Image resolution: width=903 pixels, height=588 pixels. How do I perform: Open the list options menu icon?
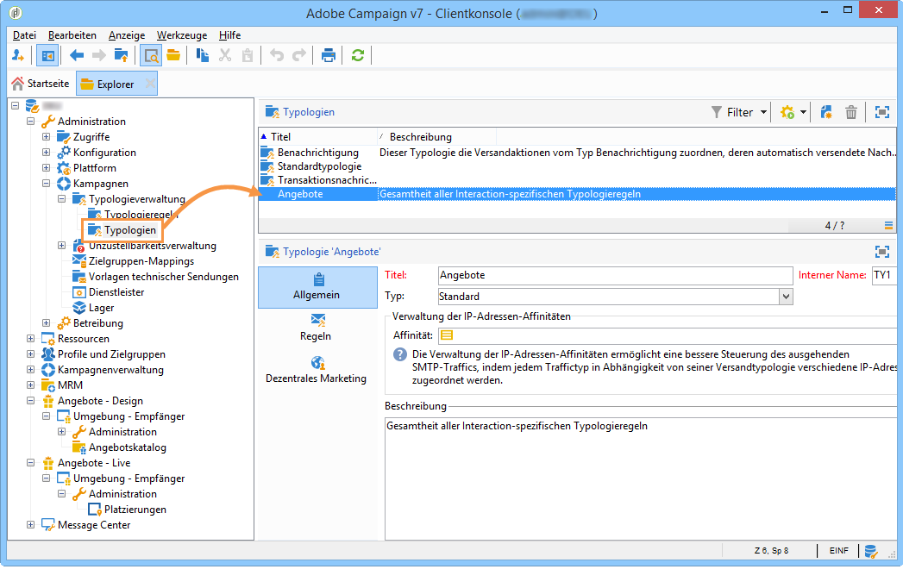pyautogui.click(x=888, y=226)
